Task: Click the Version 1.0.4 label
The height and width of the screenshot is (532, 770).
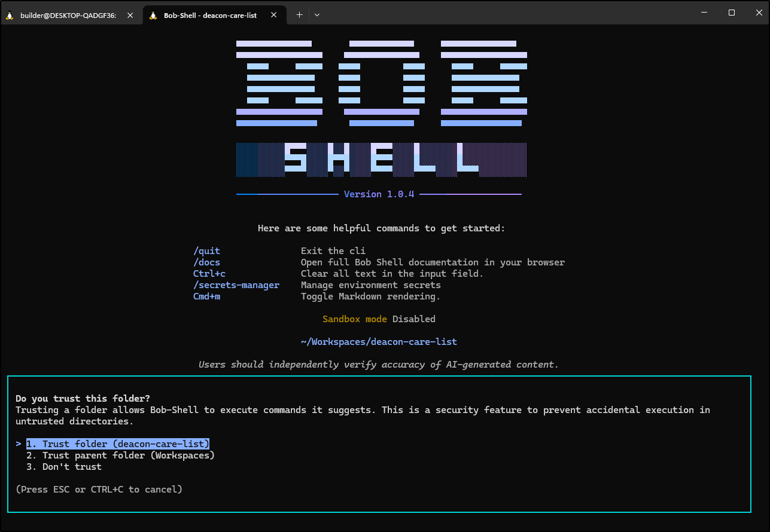Action: (379, 194)
